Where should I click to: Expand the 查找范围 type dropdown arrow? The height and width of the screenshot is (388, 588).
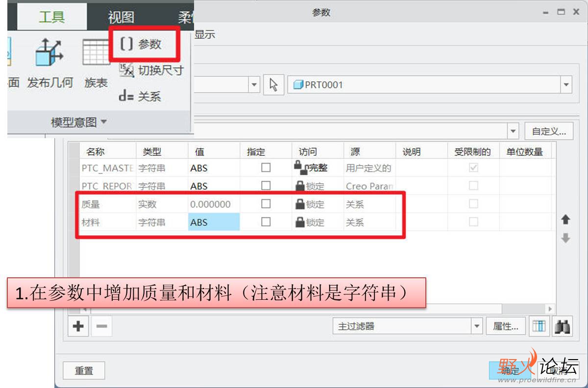click(254, 85)
